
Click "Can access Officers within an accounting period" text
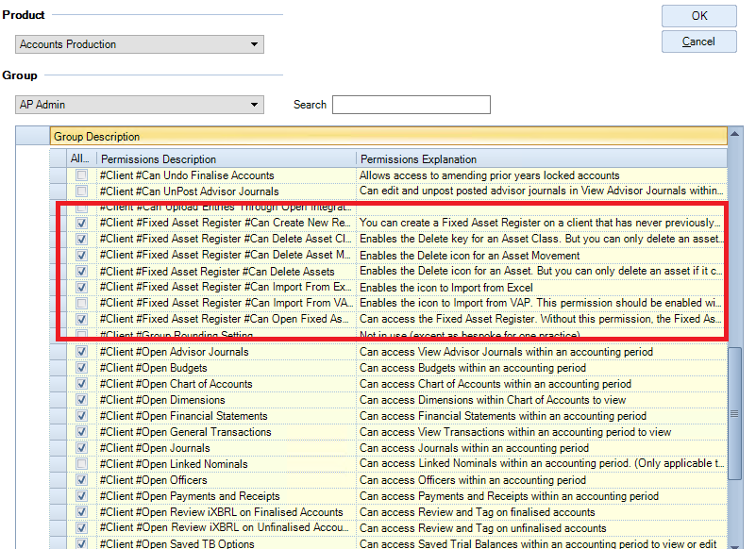click(x=473, y=480)
